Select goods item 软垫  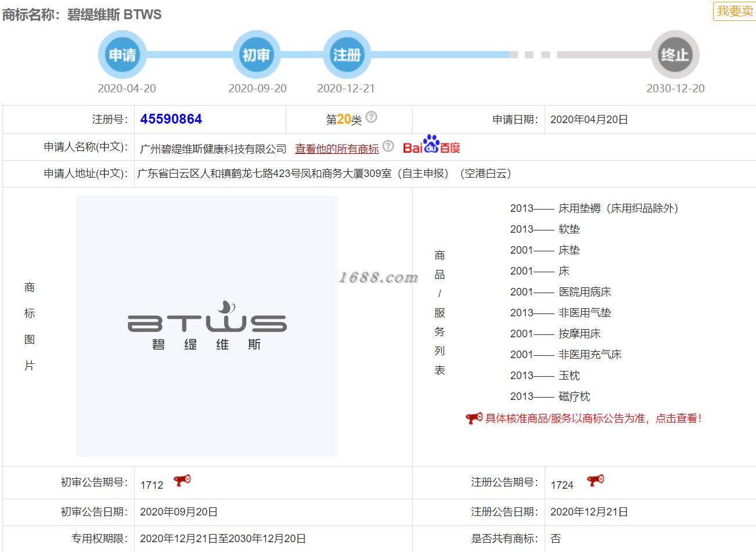[x=569, y=229]
